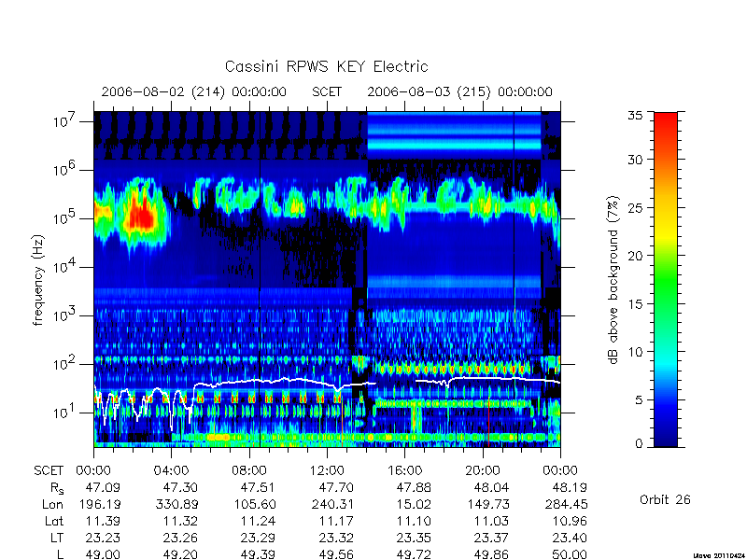Click the colorbar tick value 5
747x560 pixels.
(x=639, y=400)
